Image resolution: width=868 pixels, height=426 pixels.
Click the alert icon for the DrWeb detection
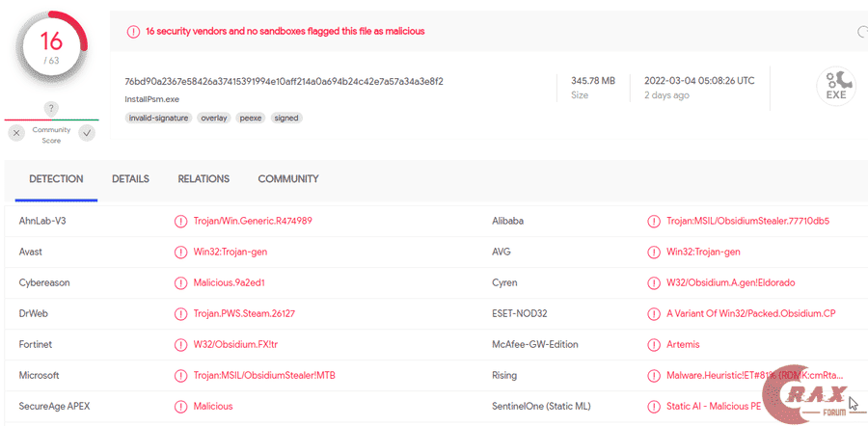(x=180, y=313)
